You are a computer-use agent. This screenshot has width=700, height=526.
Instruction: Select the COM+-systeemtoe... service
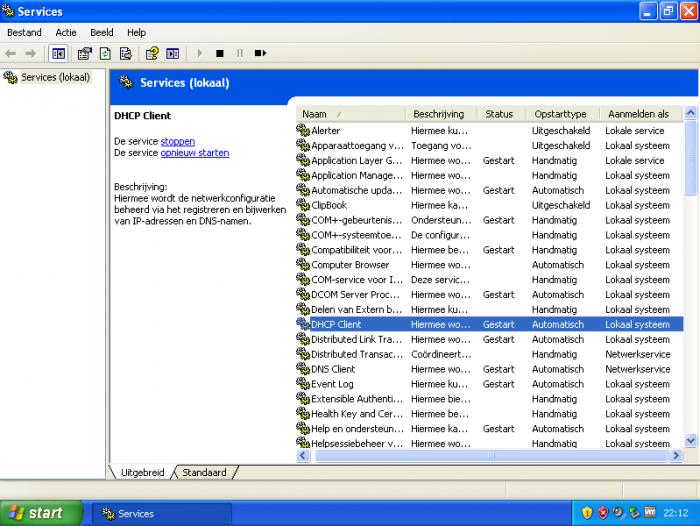pos(490,235)
